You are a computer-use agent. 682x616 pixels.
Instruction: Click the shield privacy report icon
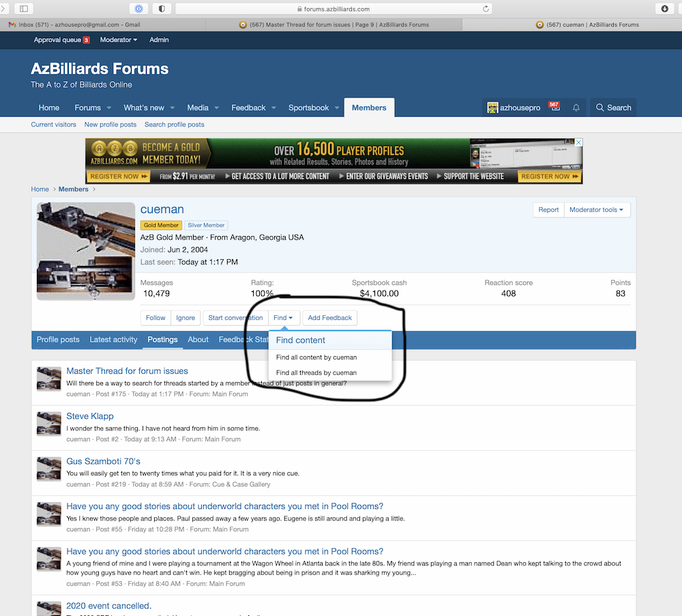pyautogui.click(x=162, y=8)
